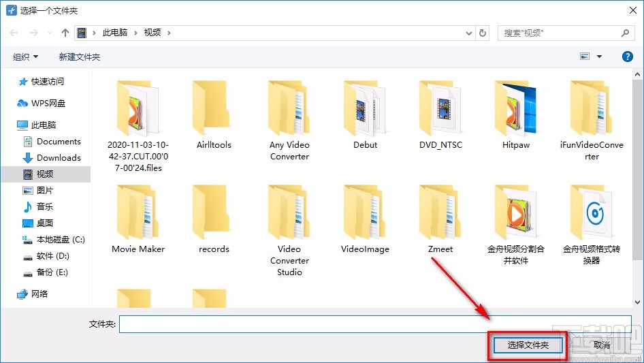
Task: Click the magnifier search icon
Action: click(625, 33)
